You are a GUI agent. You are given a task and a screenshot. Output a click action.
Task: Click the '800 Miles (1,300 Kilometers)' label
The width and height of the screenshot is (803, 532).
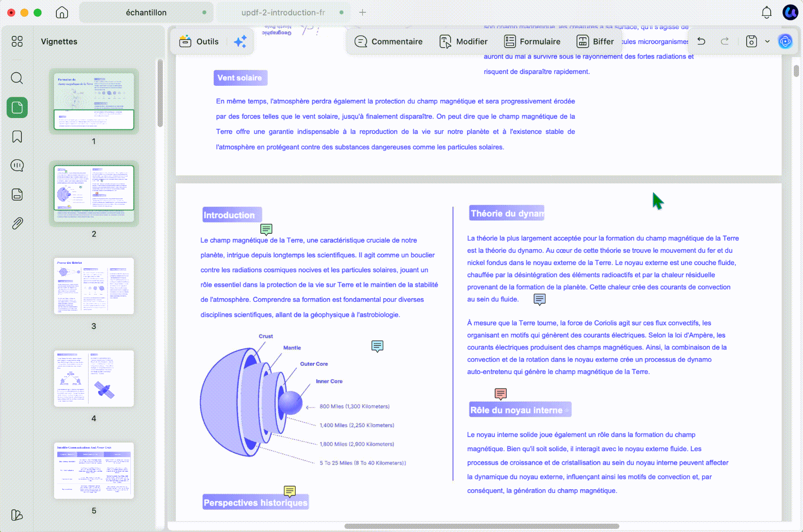click(x=355, y=406)
